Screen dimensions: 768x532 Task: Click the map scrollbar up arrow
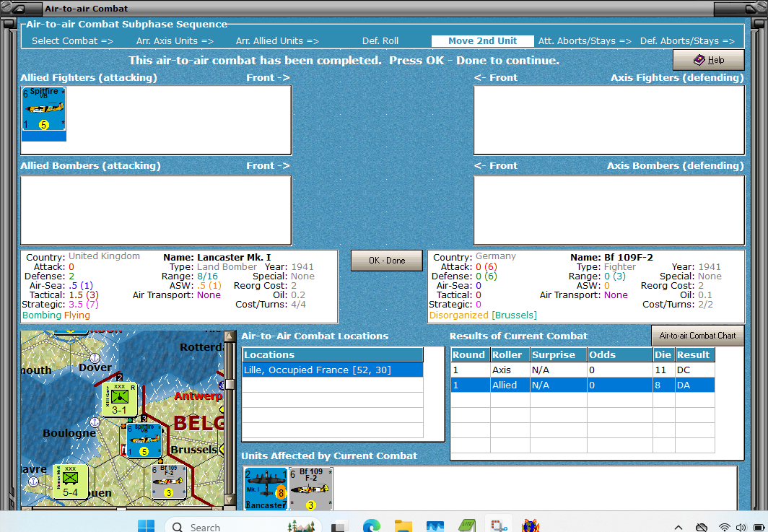click(230, 336)
